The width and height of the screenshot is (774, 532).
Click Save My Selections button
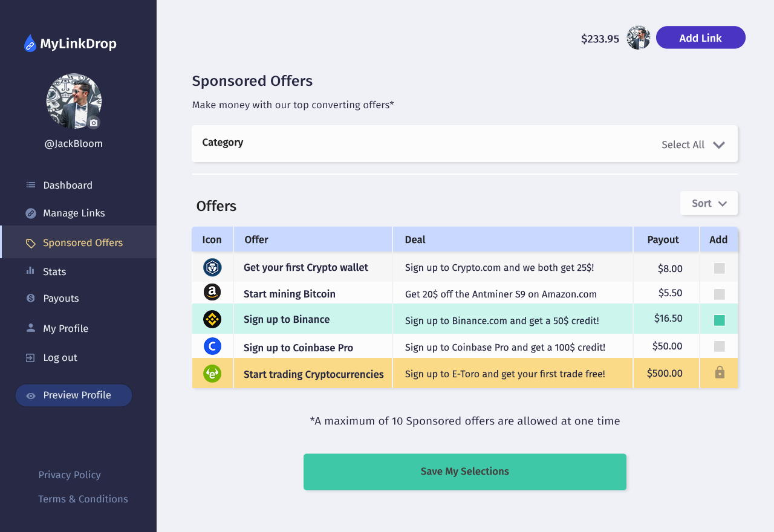tap(464, 472)
